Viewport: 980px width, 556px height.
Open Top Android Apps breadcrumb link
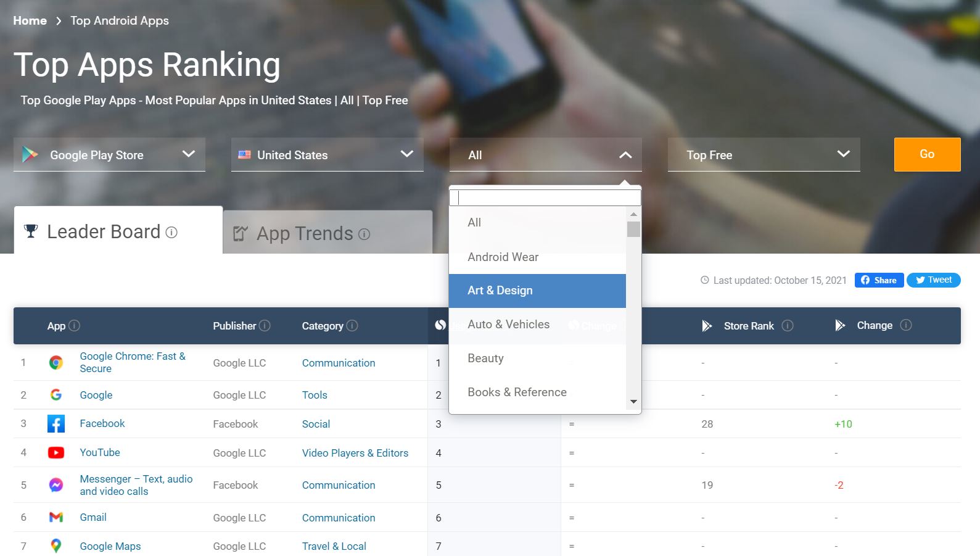coord(120,21)
